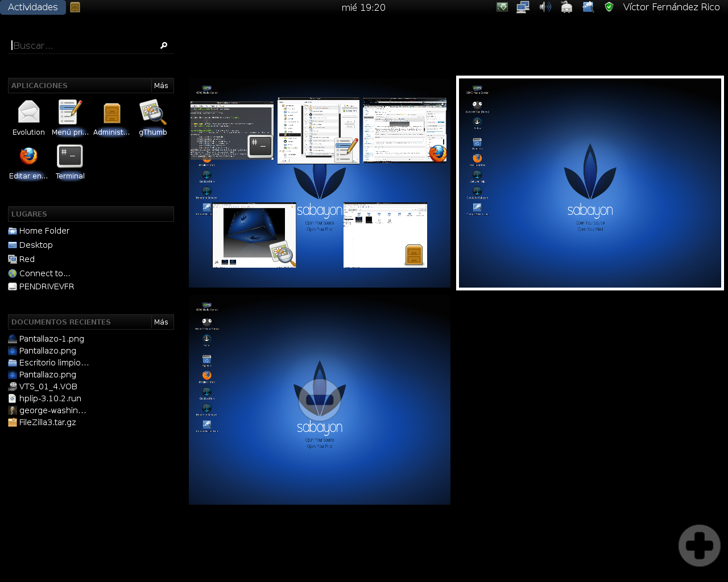Open the clock showing mié 19:20
This screenshot has height=582, width=728.
click(363, 7)
